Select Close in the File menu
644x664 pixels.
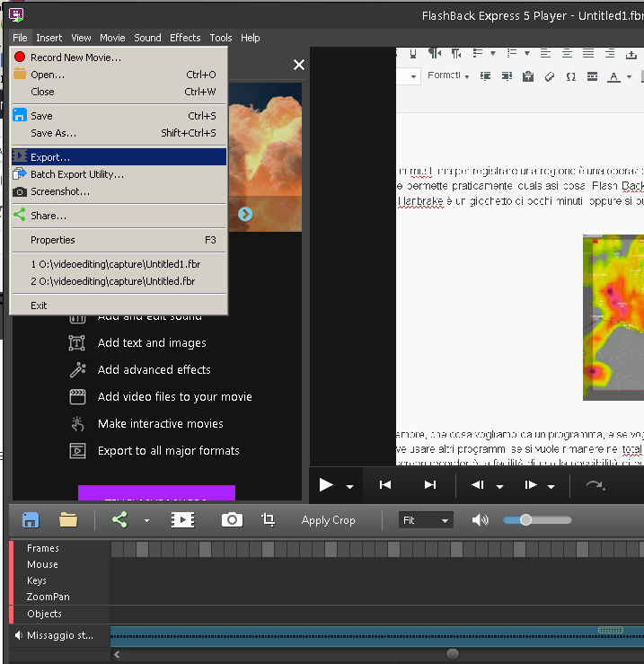click(119, 92)
